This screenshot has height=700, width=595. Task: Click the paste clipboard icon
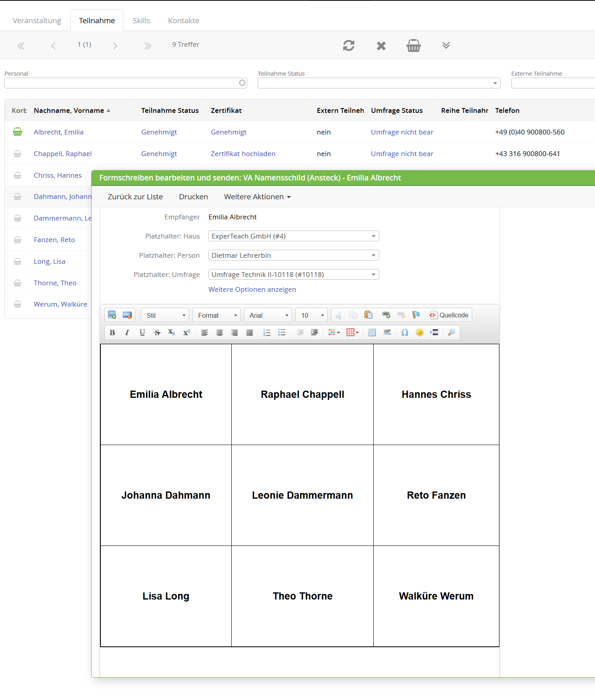point(368,315)
